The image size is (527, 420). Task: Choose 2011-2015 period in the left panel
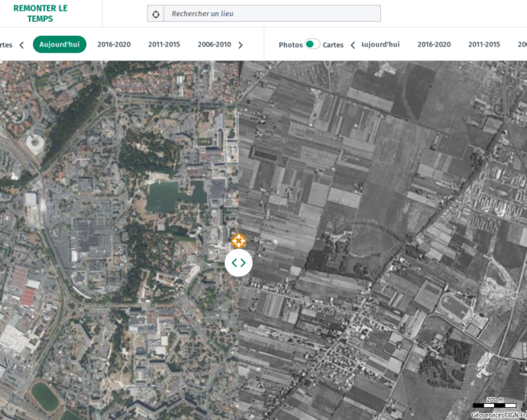click(x=164, y=44)
